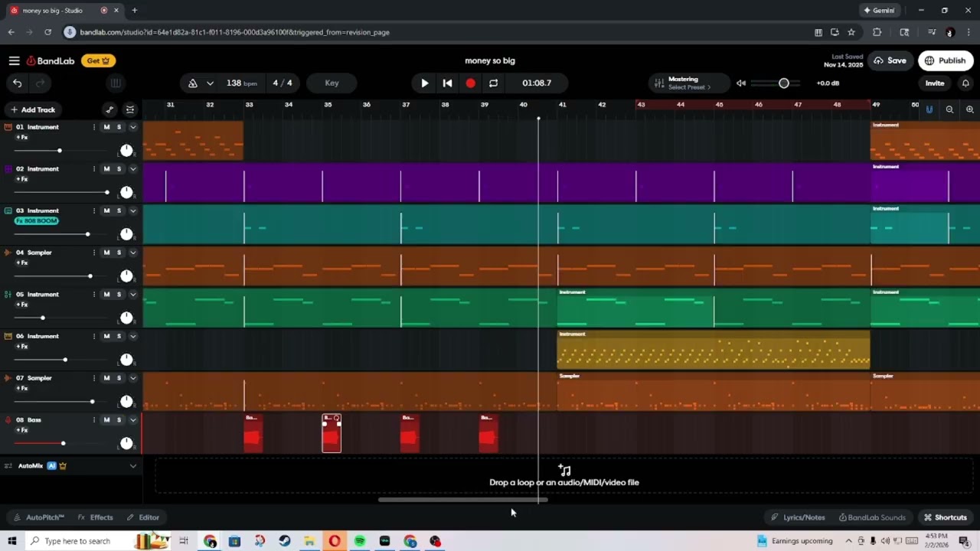The image size is (980, 551).
Task: Click the undo arrow icon
Action: point(18,83)
